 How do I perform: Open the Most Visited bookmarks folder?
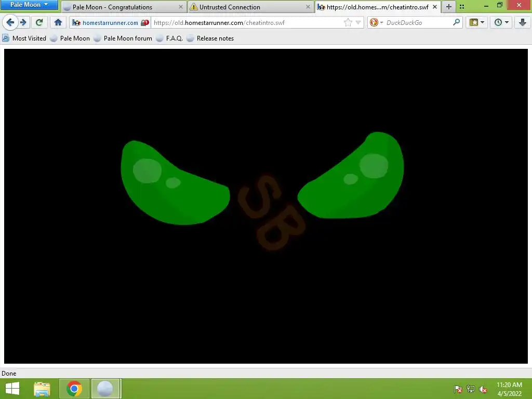point(24,38)
